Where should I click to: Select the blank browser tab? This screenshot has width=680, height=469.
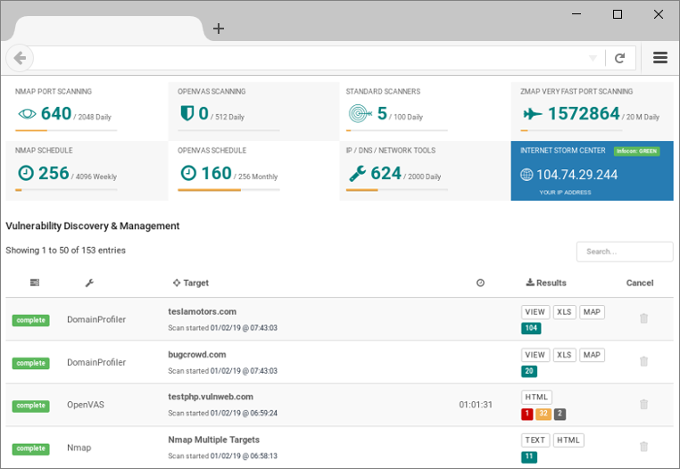tap(108, 29)
